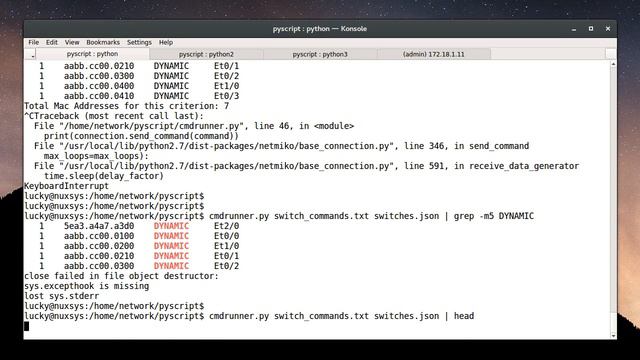Click 'aabb.cc00.0410' MAC address

point(99,96)
